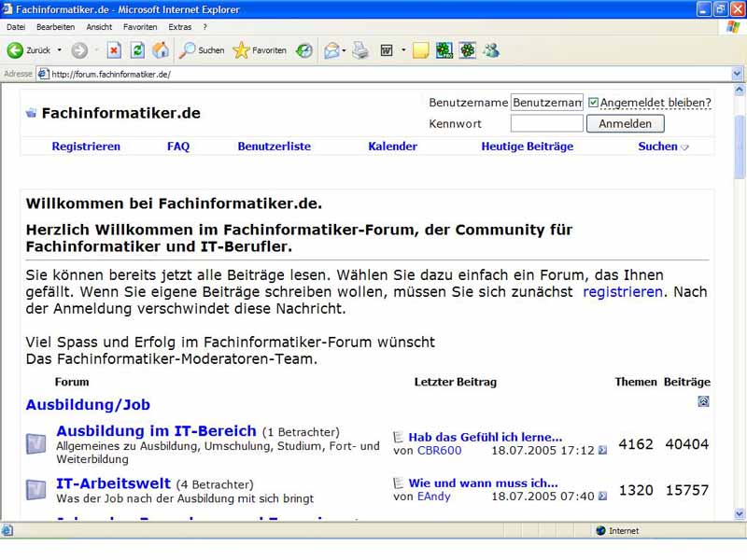This screenshot has width=747, height=560.
Task: Click the page icon in address bar
Action: tap(43, 74)
